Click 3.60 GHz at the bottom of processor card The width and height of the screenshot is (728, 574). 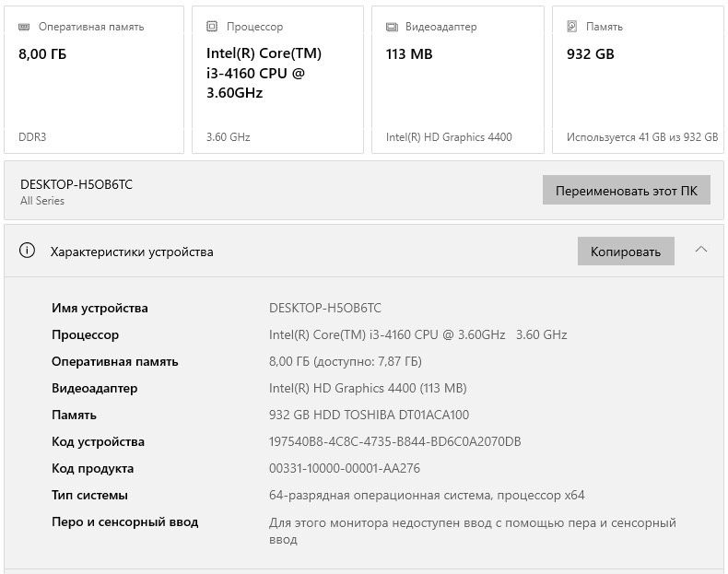[x=228, y=137]
